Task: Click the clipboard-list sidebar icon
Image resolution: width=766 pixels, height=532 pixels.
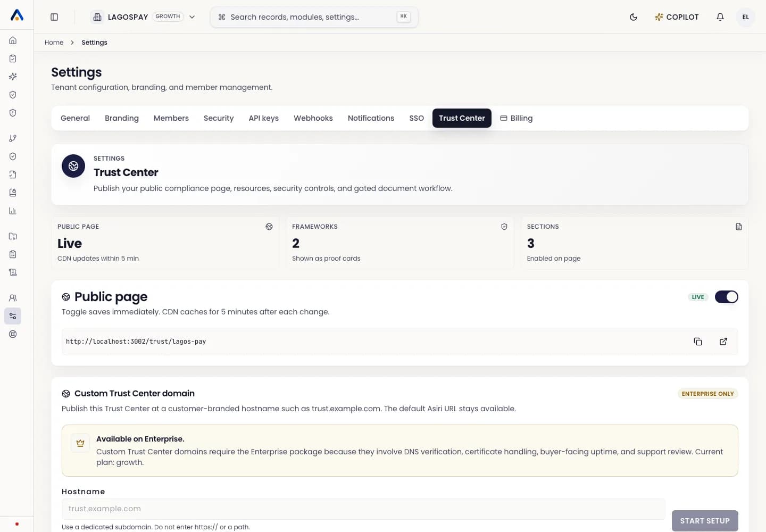Action: 13,254
